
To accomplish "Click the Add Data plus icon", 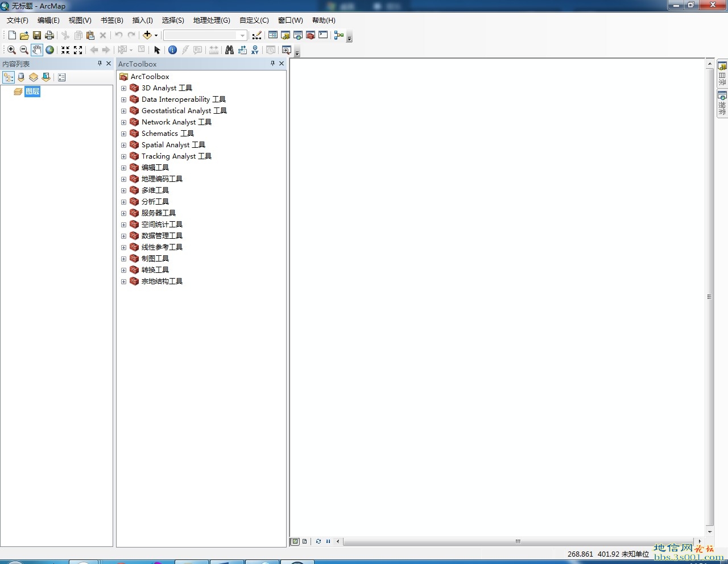I will [147, 35].
